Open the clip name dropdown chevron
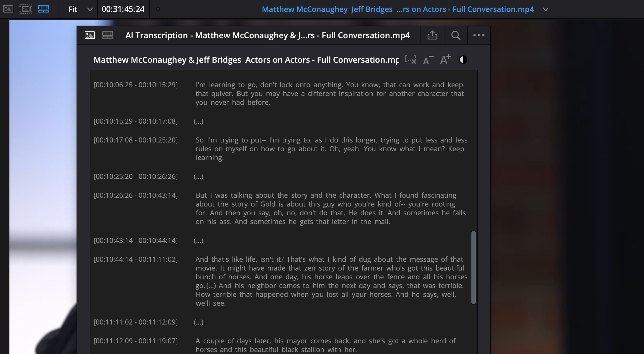The width and height of the screenshot is (644, 354). pos(546,9)
